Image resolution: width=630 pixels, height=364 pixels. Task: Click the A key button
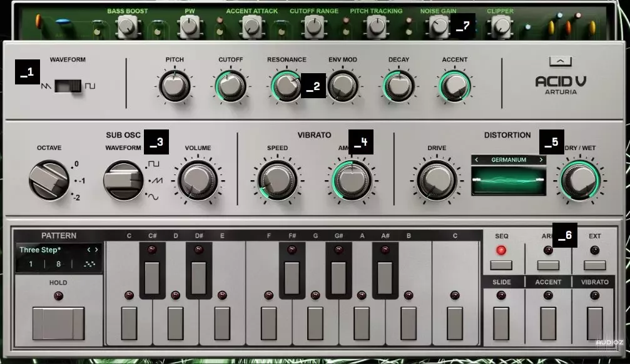[362, 323]
